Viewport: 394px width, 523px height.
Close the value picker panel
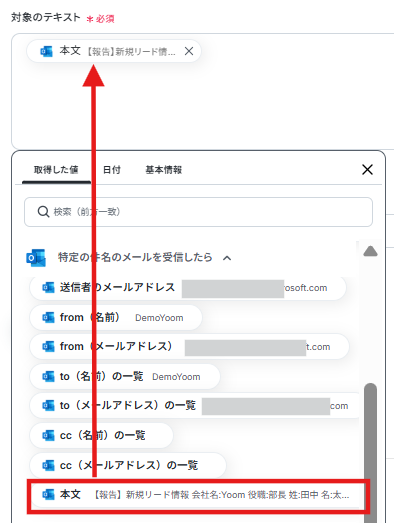[367, 169]
